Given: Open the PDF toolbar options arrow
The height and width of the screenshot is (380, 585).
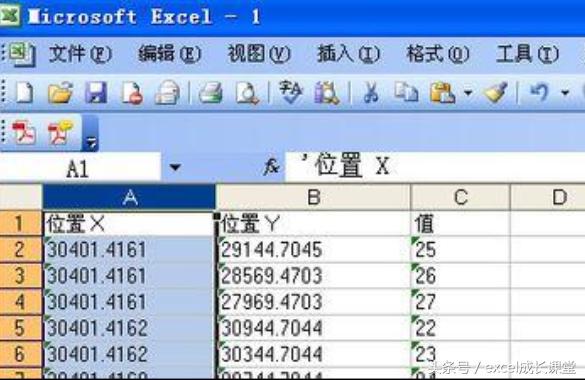Looking at the screenshot, I should 91,142.
